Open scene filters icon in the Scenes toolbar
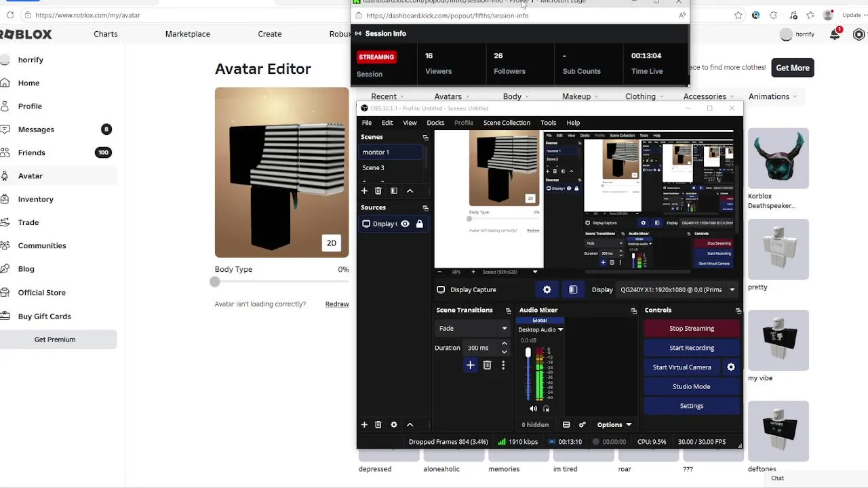This screenshot has width=868, height=488. [394, 191]
